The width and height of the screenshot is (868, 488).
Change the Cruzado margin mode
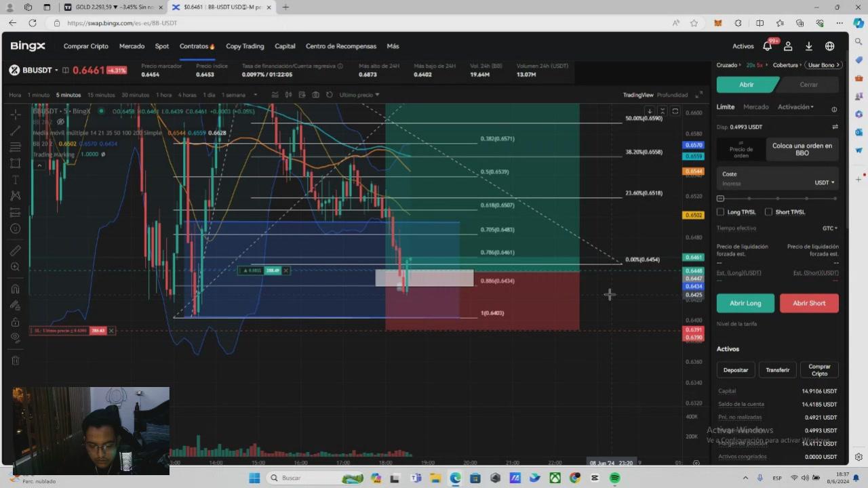pos(729,65)
